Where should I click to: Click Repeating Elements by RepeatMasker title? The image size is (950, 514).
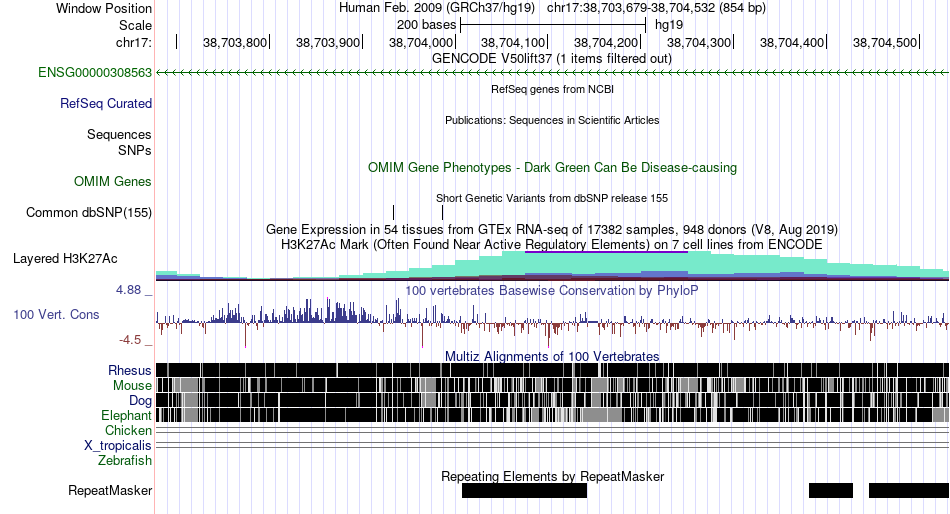[552, 476]
